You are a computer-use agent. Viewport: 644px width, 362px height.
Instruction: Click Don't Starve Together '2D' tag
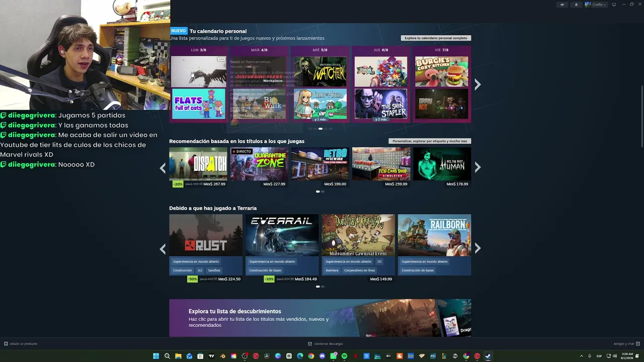tap(379, 261)
